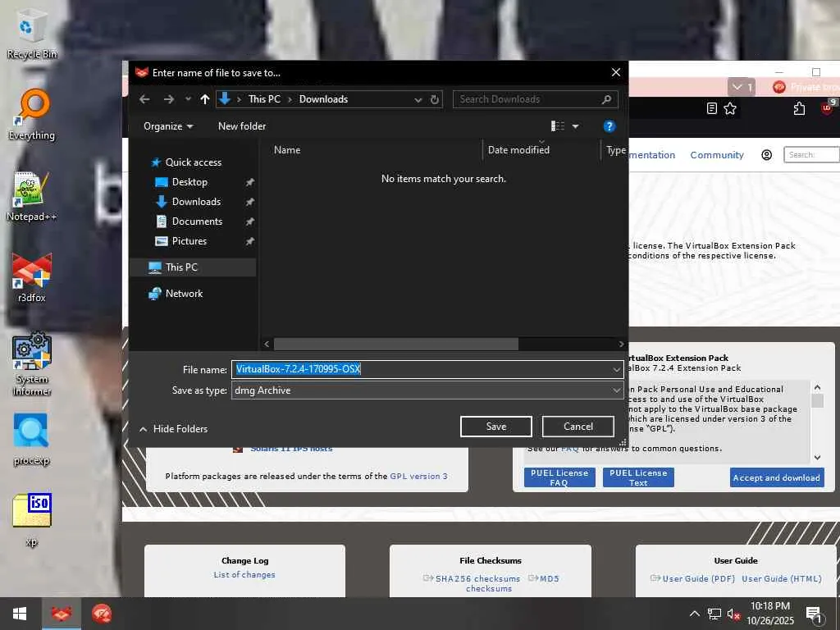
Task: Open the Community tab on the webpage
Action: click(717, 155)
